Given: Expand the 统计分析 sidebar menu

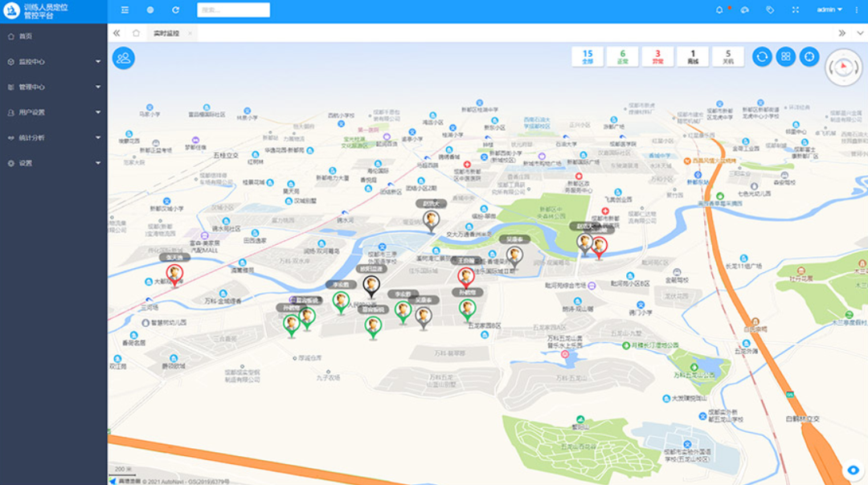Looking at the screenshot, I should coord(54,137).
